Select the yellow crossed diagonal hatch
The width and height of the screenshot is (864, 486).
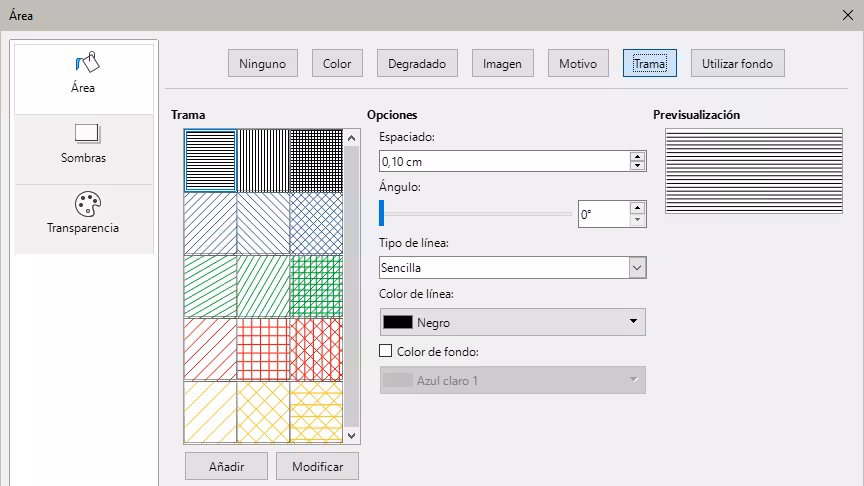263,412
